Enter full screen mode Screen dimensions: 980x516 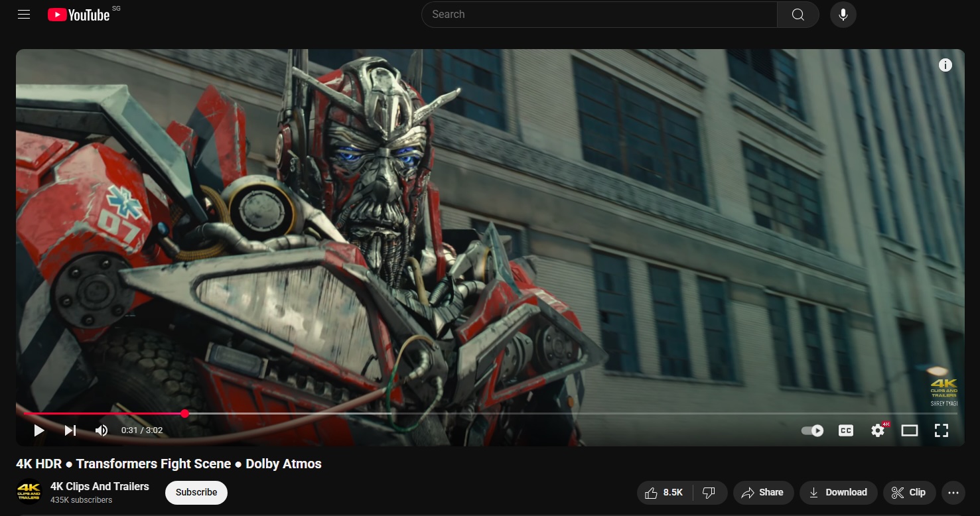[941, 430]
